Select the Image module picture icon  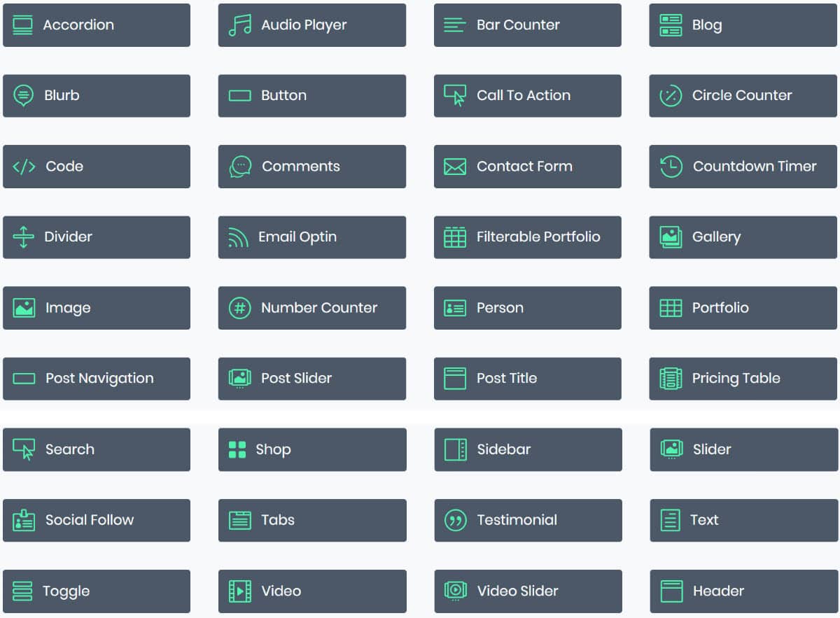24,308
